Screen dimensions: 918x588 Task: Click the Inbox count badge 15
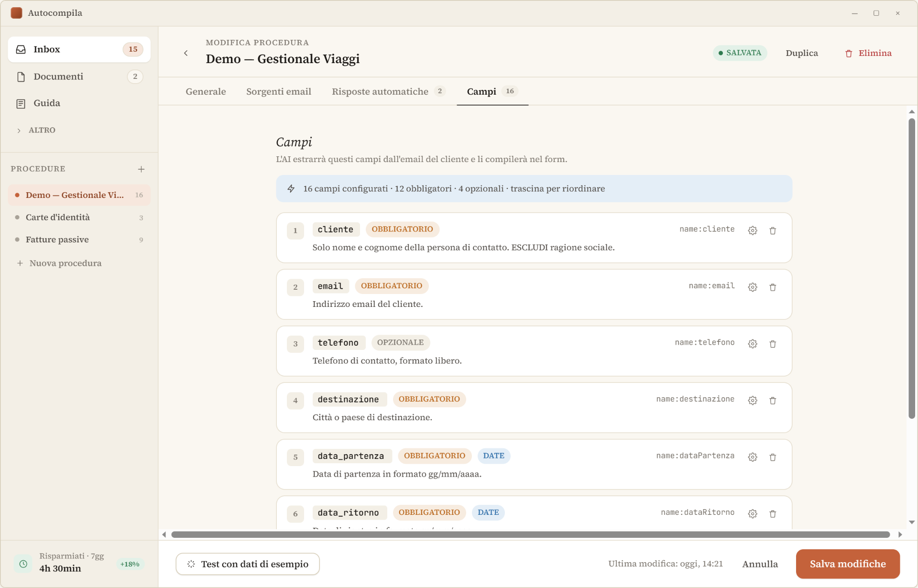[x=133, y=49]
